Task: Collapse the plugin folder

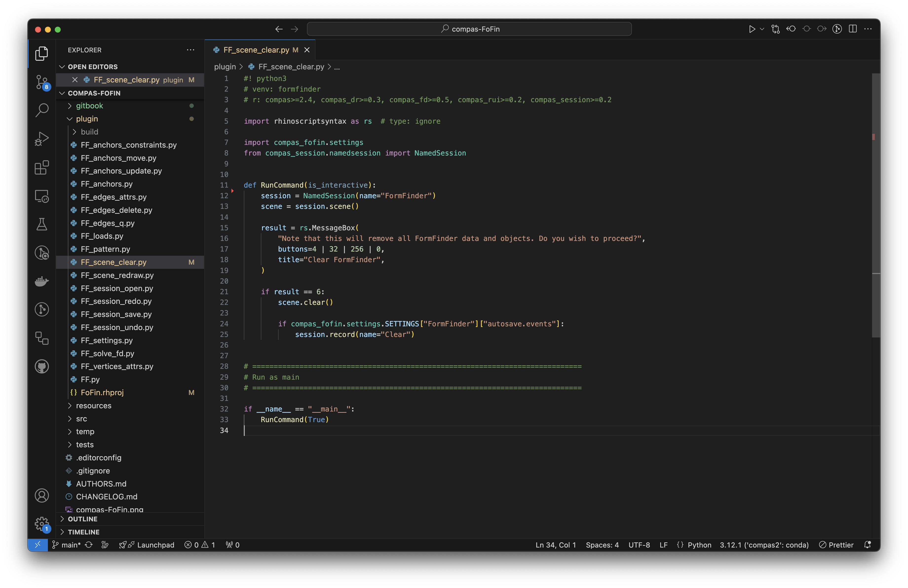Action: (x=87, y=119)
